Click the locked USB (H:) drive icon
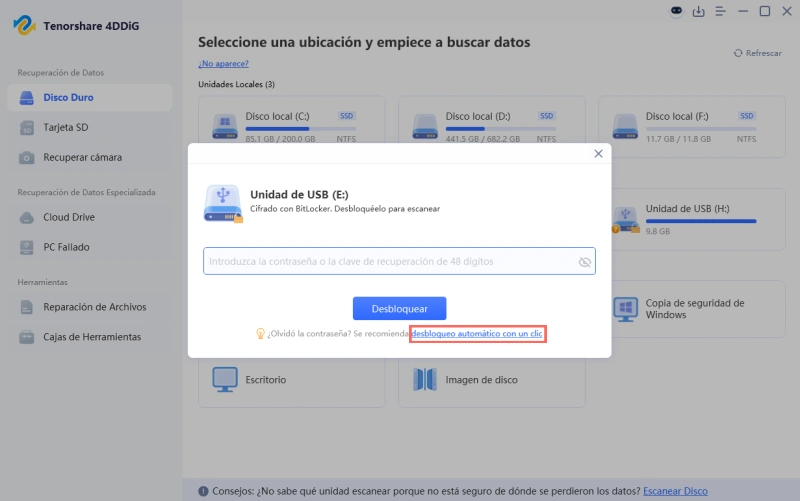This screenshot has height=501, width=800. click(626, 220)
